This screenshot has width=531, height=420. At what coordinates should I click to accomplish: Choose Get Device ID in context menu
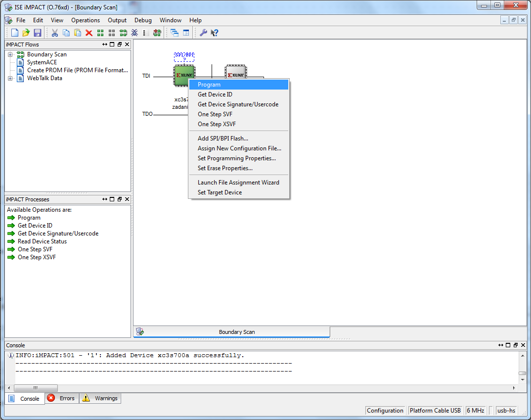238,94
